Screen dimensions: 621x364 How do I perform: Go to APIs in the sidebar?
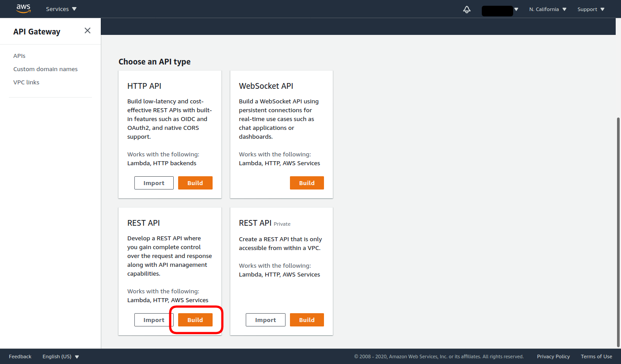point(19,56)
